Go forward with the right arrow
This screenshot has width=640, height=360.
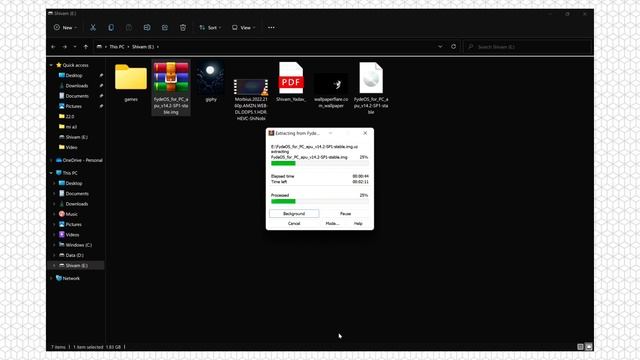64,47
